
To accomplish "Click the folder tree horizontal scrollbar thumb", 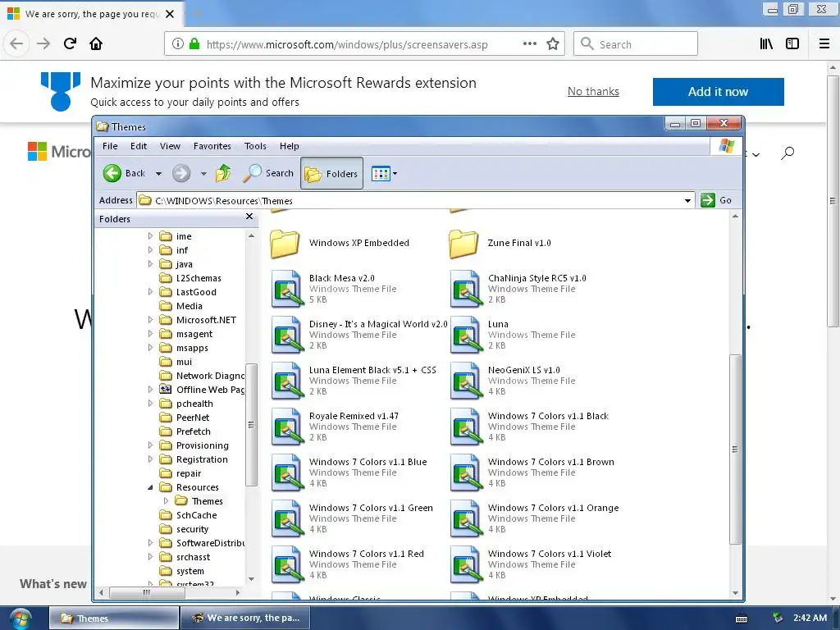I will pos(147,592).
